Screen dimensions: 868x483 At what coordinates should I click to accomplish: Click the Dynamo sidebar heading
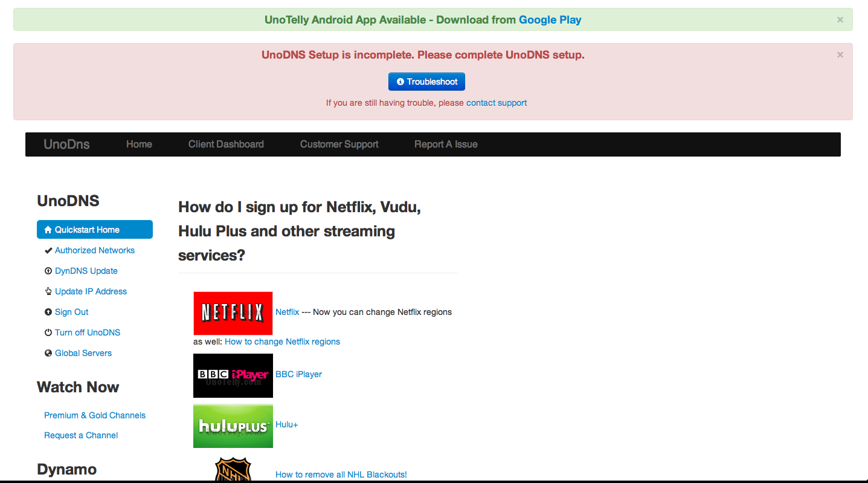pyautogui.click(x=66, y=469)
